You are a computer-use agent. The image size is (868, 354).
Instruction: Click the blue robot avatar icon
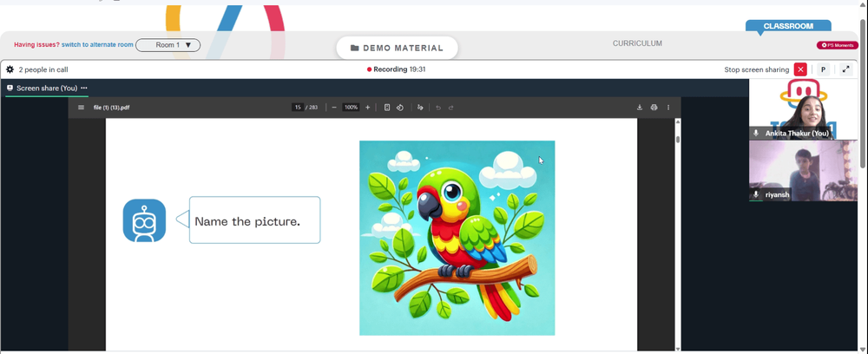[x=144, y=220]
